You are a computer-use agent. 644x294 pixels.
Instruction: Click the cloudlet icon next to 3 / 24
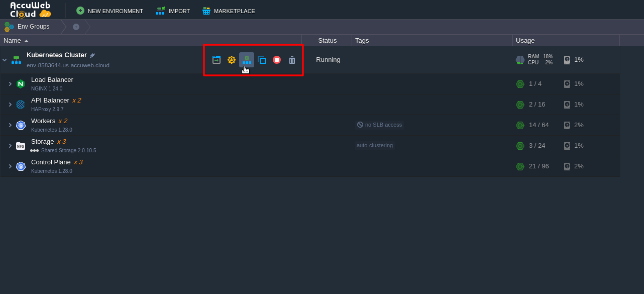point(520,146)
